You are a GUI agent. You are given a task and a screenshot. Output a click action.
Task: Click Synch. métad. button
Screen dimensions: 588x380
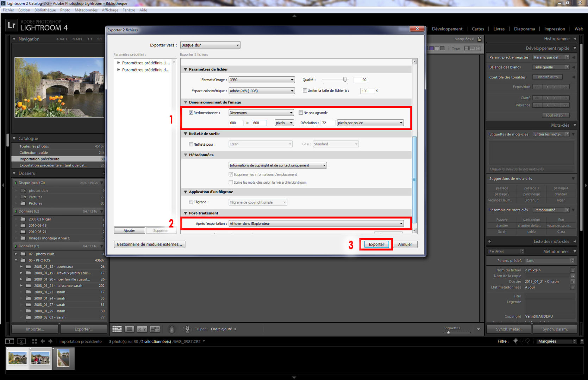(x=508, y=329)
